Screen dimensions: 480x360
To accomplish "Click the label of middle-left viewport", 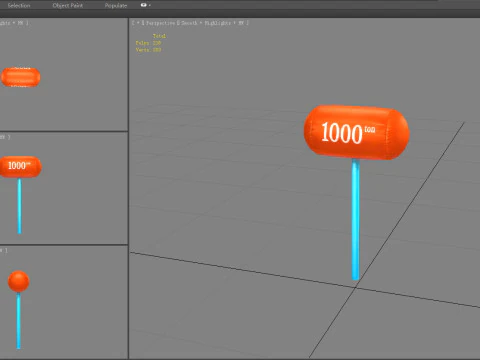I will 5,137.
